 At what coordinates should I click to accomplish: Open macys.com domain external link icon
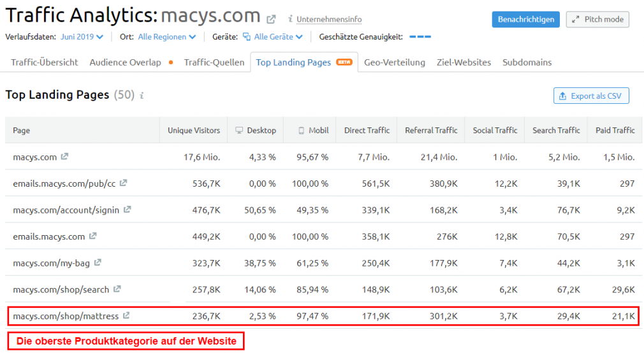click(271, 19)
